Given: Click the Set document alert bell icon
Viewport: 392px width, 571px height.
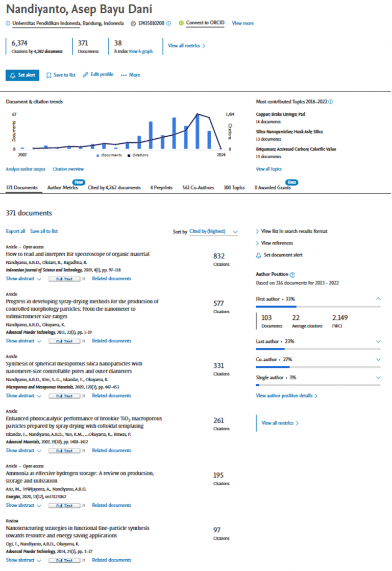Looking at the screenshot, I should click(258, 255).
